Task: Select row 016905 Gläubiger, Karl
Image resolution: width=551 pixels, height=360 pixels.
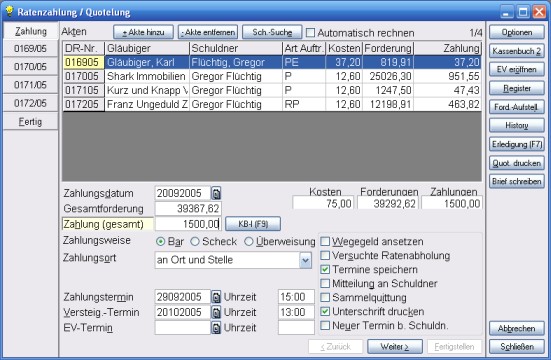Action: (x=272, y=62)
